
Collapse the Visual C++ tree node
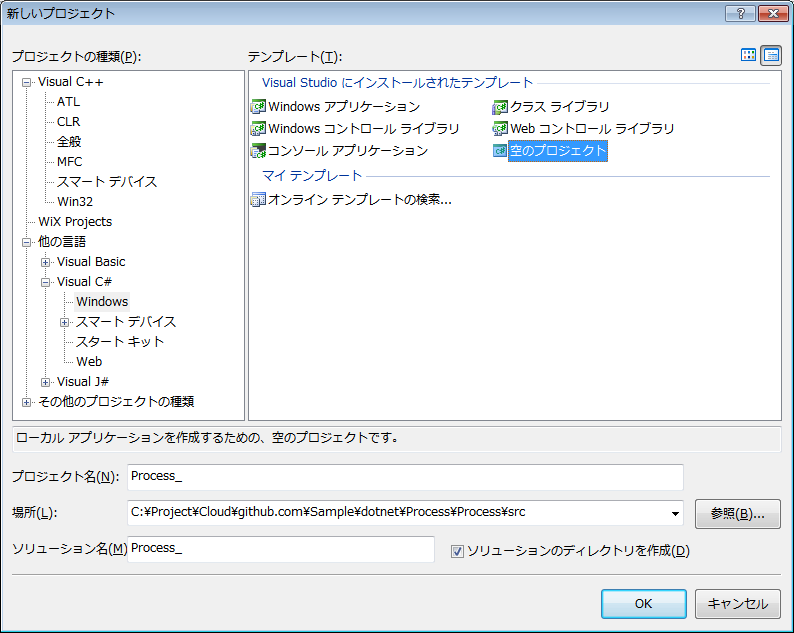26,83
